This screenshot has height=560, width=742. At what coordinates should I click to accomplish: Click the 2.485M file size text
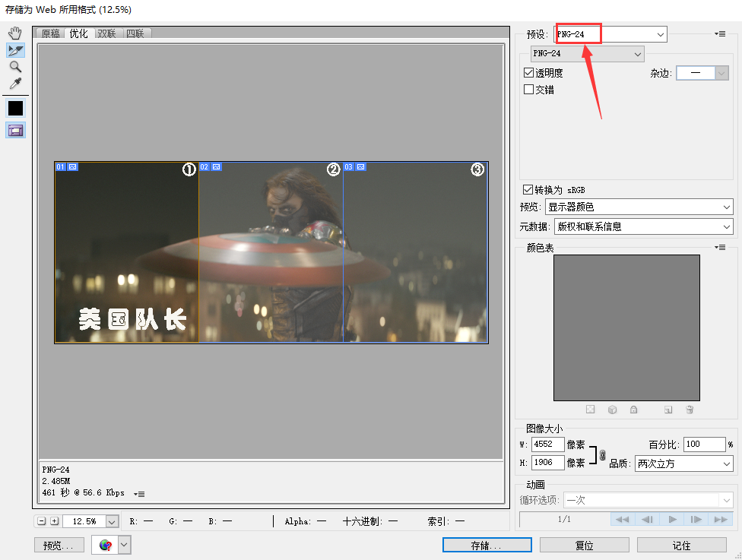coord(55,481)
